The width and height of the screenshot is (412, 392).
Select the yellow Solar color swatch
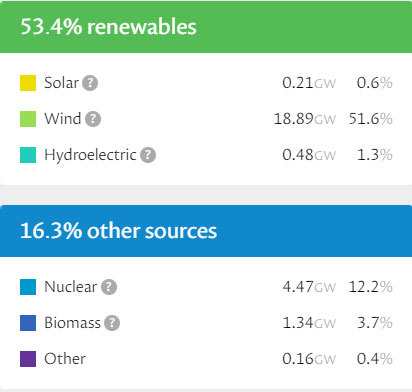coord(28,83)
